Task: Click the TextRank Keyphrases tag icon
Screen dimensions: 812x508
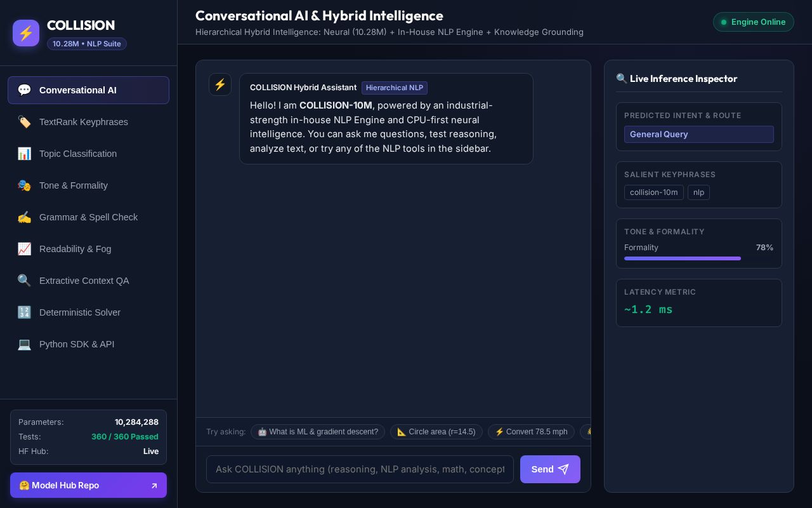Action: (24, 122)
